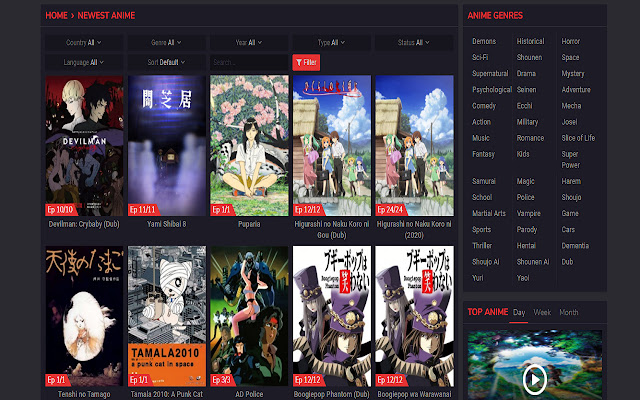640x400 pixels.
Task: Open the Country All dropdown
Action: (x=84, y=42)
